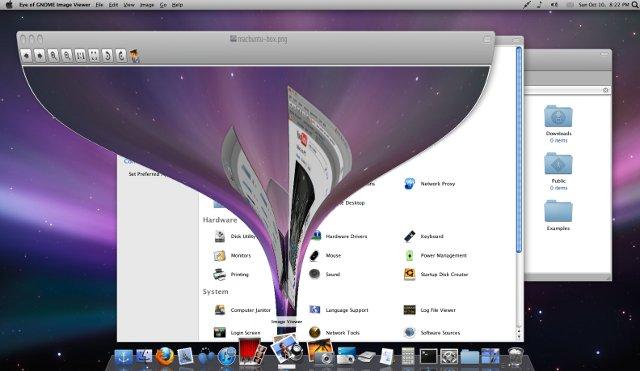Clear the search field in file manager window
Viewport: 640px width, 371px height.
click(605, 90)
